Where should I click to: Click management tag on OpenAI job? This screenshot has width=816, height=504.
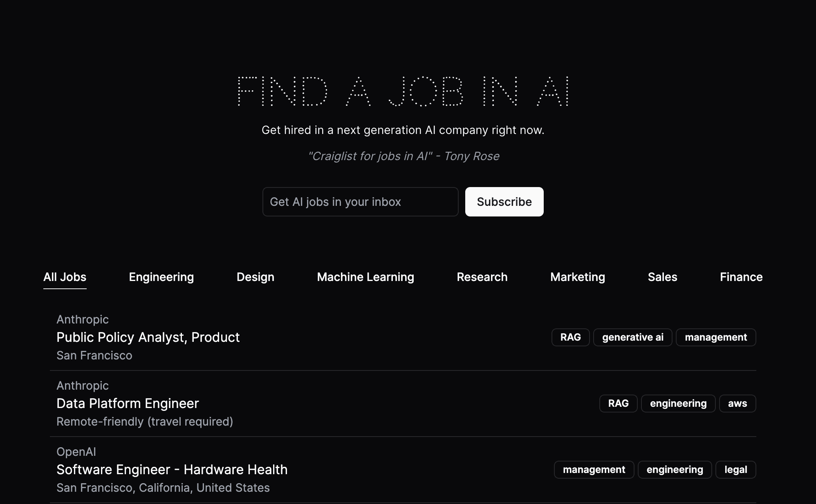(x=594, y=470)
